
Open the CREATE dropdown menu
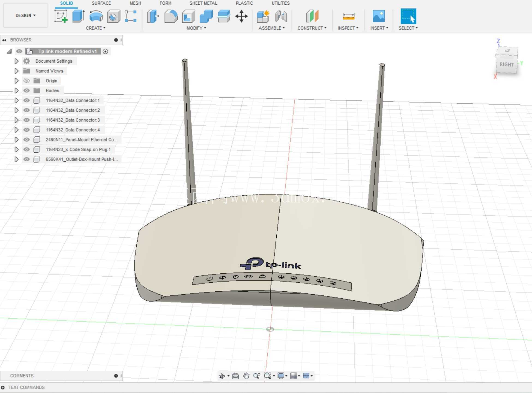(96, 28)
